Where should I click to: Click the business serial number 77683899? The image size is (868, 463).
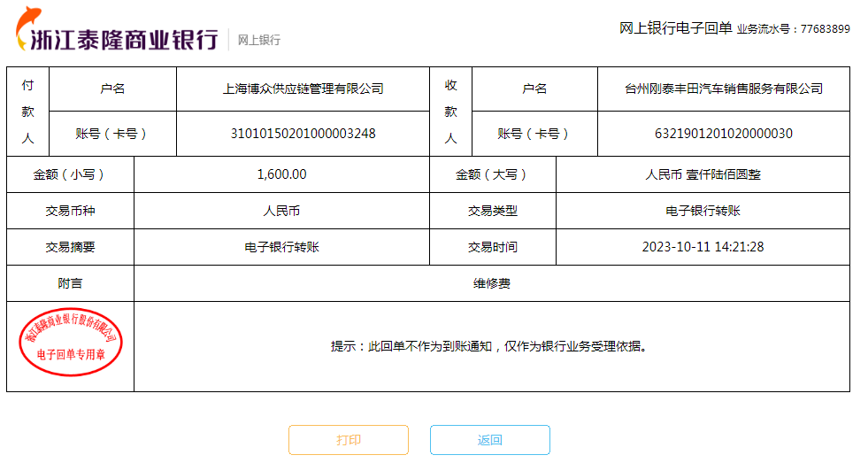(x=825, y=29)
